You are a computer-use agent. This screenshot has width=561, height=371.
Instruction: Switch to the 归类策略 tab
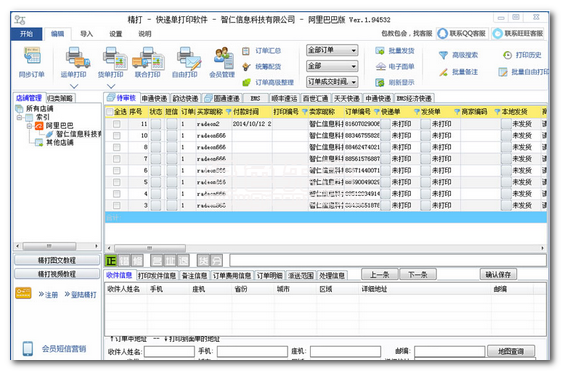(60, 98)
